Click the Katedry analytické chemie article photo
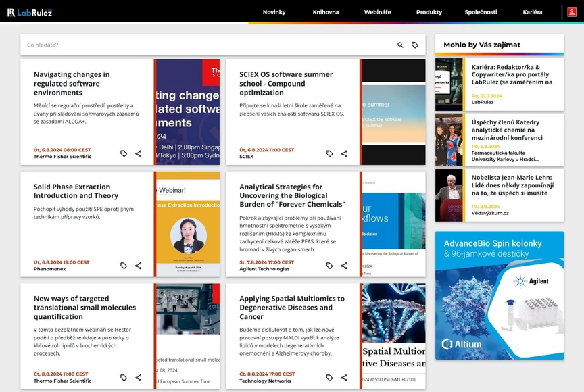 coord(449,140)
